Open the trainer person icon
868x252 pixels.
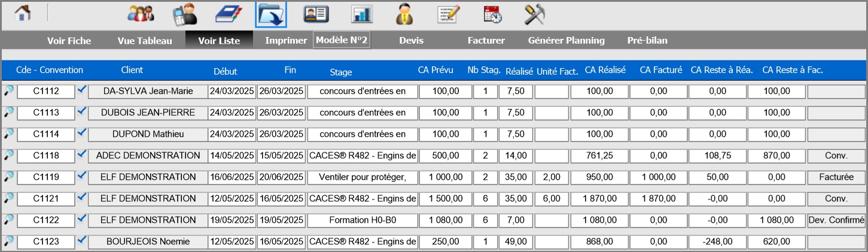(x=405, y=14)
